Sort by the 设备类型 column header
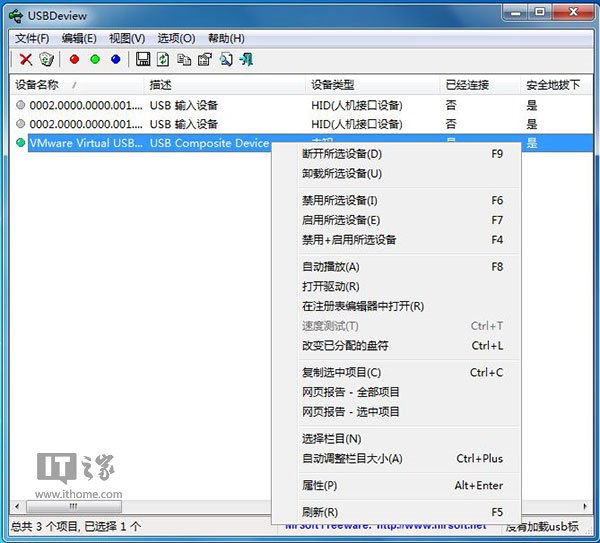Screen dimensions: 600x543 pos(373,85)
